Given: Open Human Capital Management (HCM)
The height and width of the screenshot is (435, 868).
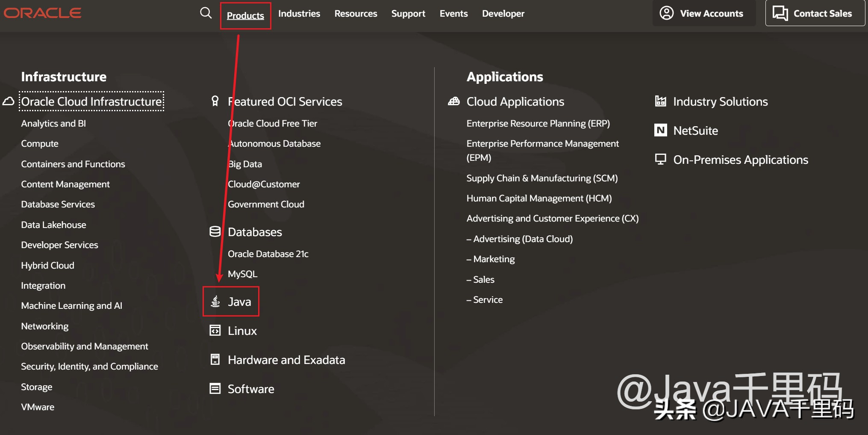Looking at the screenshot, I should coord(539,198).
